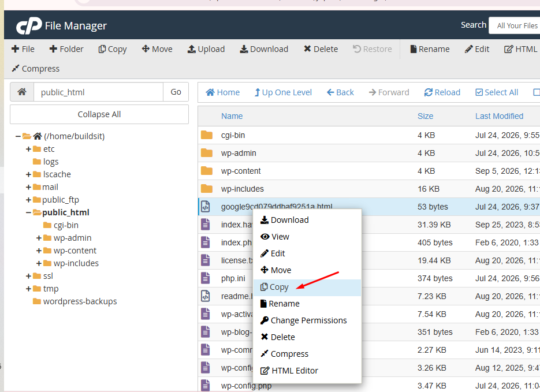The width and height of the screenshot is (540, 392).
Task: Click the wp-includes folder icon in the file list
Action: click(207, 189)
